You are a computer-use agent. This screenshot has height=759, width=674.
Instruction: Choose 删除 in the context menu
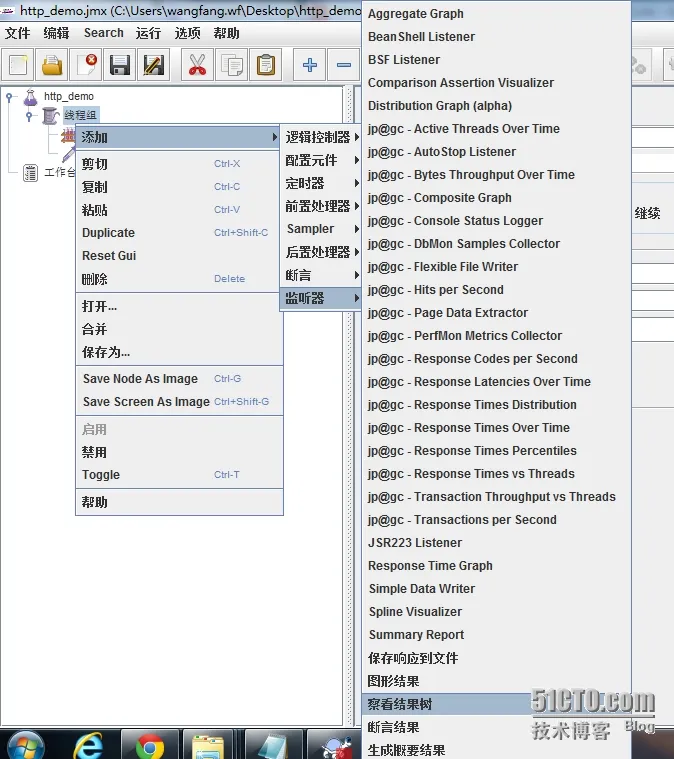pyautogui.click(x=179, y=279)
